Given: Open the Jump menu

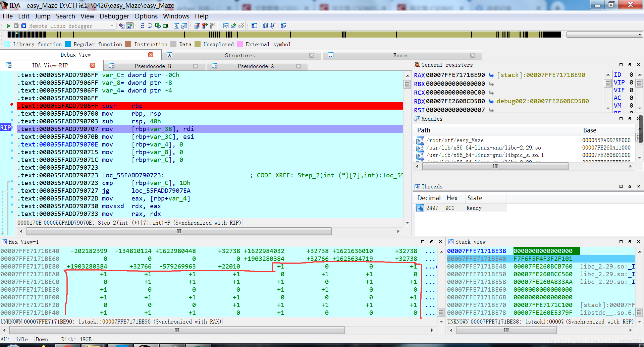Looking at the screenshot, I should (x=43, y=16).
